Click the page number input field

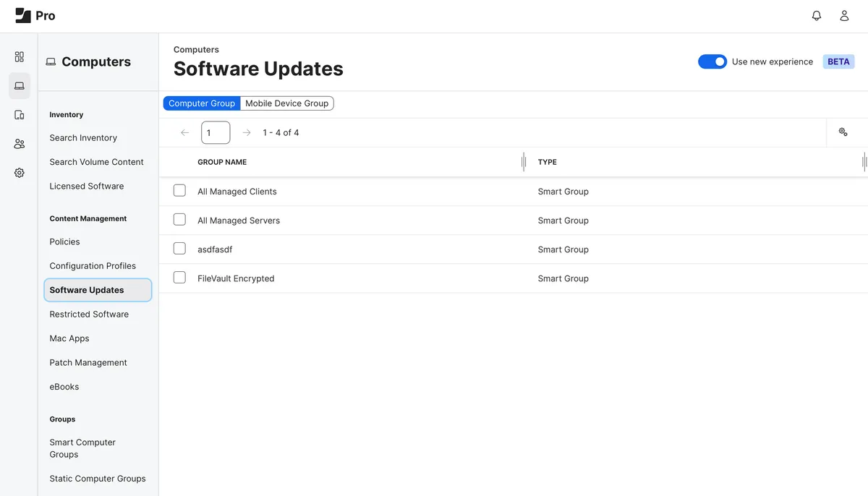216,133
